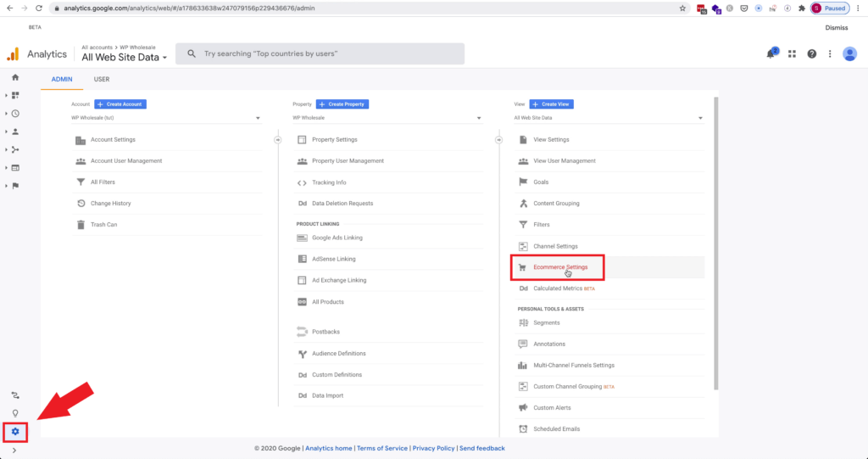Viewport: 868px width, 459px height.
Task: Click the Help question mark icon
Action: (812, 54)
